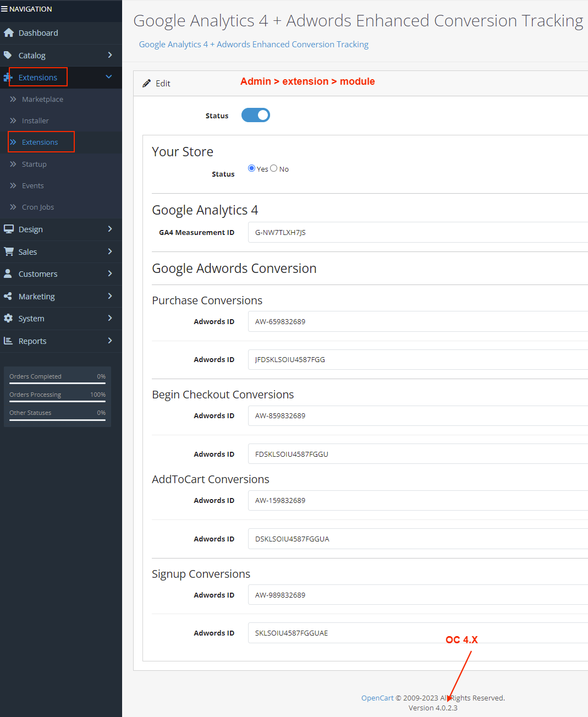Click the Marketing share icon
Screen dimensions: 588x717
tap(8, 296)
